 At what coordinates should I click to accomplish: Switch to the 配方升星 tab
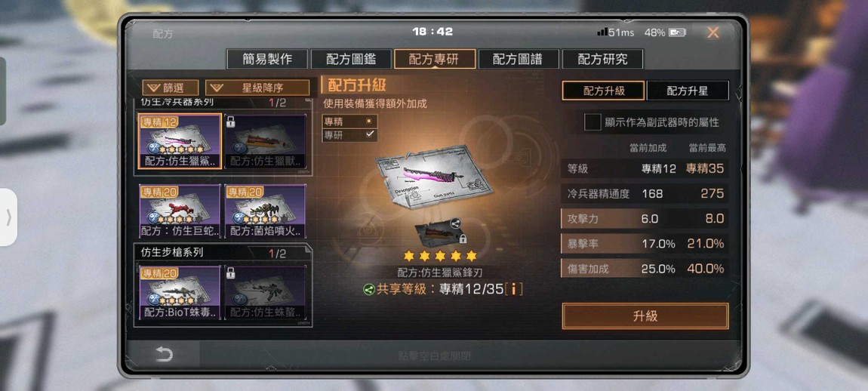click(688, 91)
